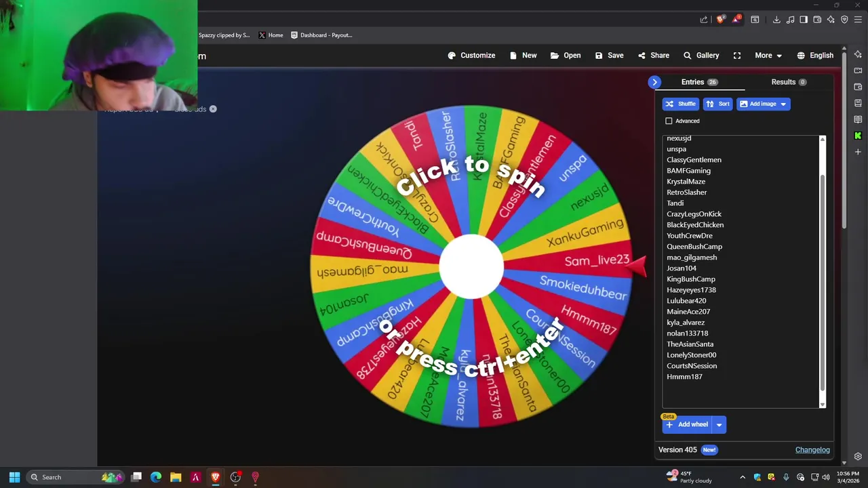Select the 'QueenBushCamp' entry in list

pos(694,247)
